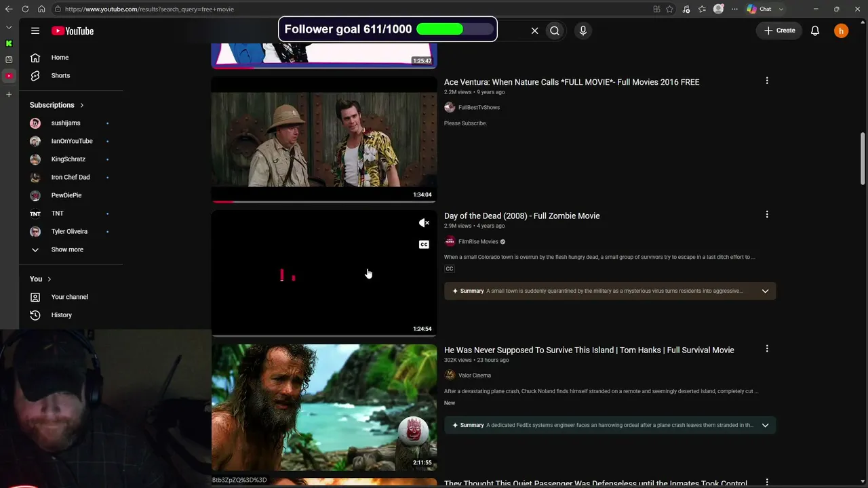Open the FilmRise Movies channel avatar

tap(450, 242)
